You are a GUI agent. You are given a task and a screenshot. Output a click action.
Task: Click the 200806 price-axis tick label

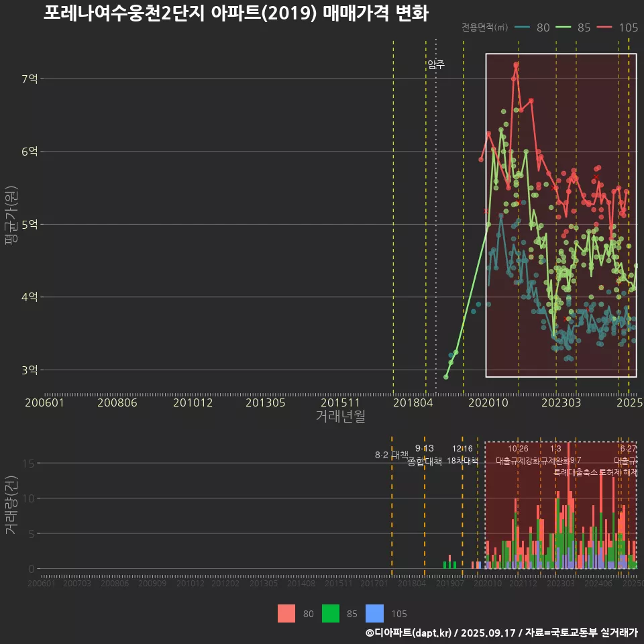(117, 402)
